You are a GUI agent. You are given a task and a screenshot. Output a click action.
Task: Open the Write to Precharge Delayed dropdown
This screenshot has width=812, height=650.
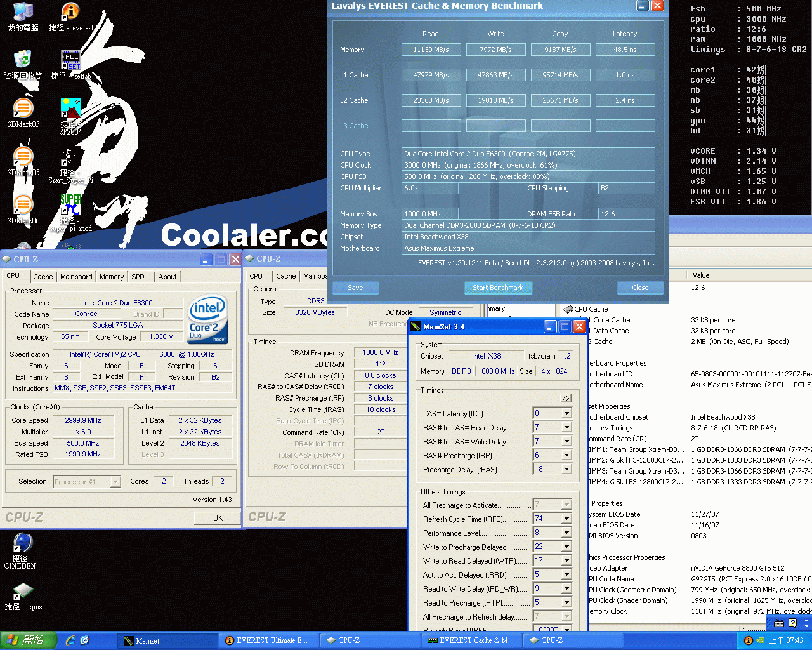tap(566, 547)
